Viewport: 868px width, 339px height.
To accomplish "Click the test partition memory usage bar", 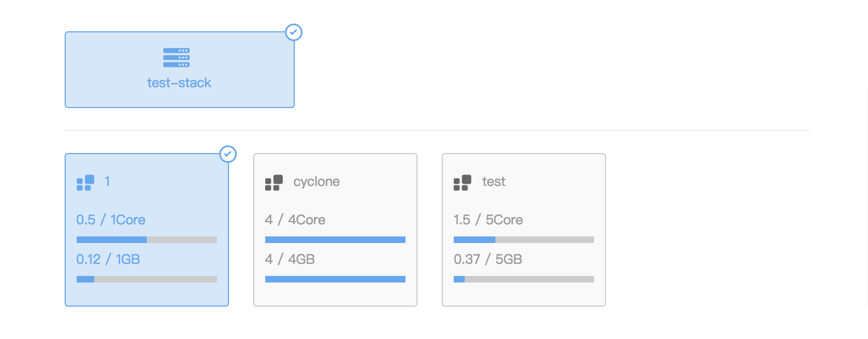I will [524, 279].
